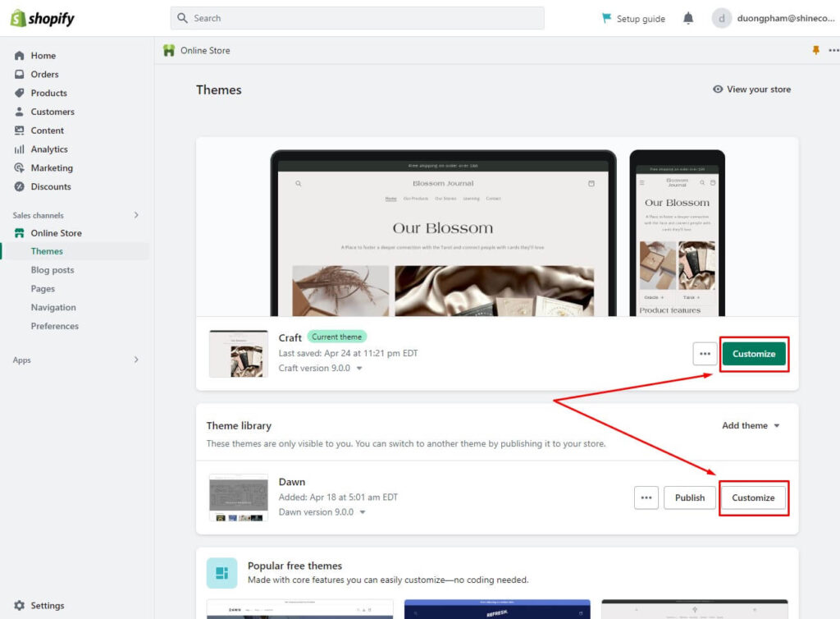The height and width of the screenshot is (619, 840).
Task: Click the desktop theme preview image
Action: click(x=444, y=234)
